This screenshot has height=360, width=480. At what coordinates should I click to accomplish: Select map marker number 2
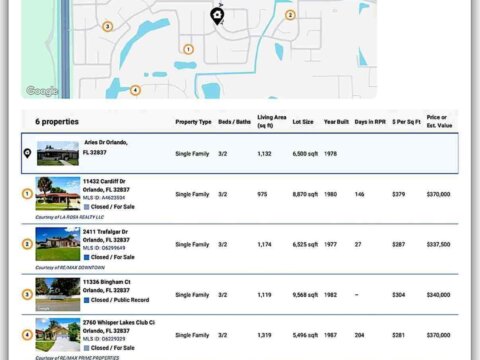(290, 15)
